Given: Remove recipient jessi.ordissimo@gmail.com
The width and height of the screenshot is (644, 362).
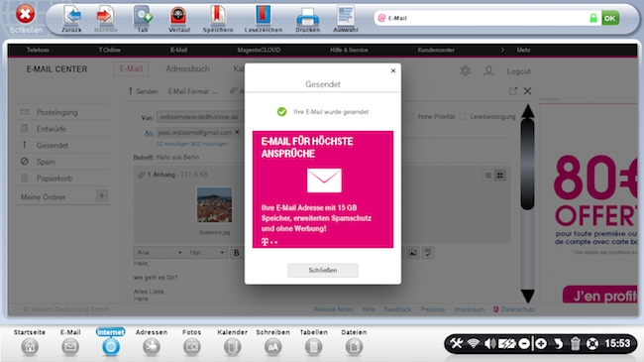Looking at the screenshot, I should pos(237,133).
